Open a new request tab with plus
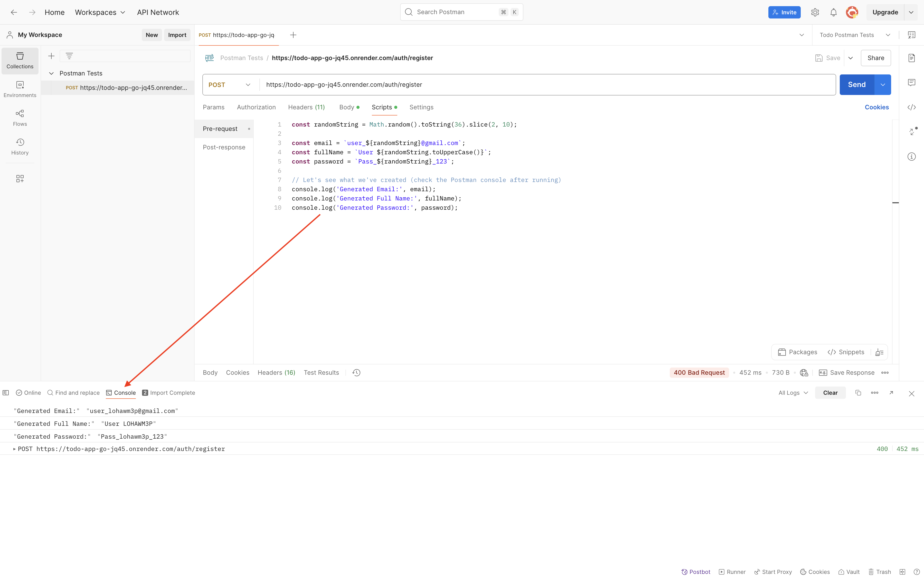The height and width of the screenshot is (578, 924). coord(293,35)
